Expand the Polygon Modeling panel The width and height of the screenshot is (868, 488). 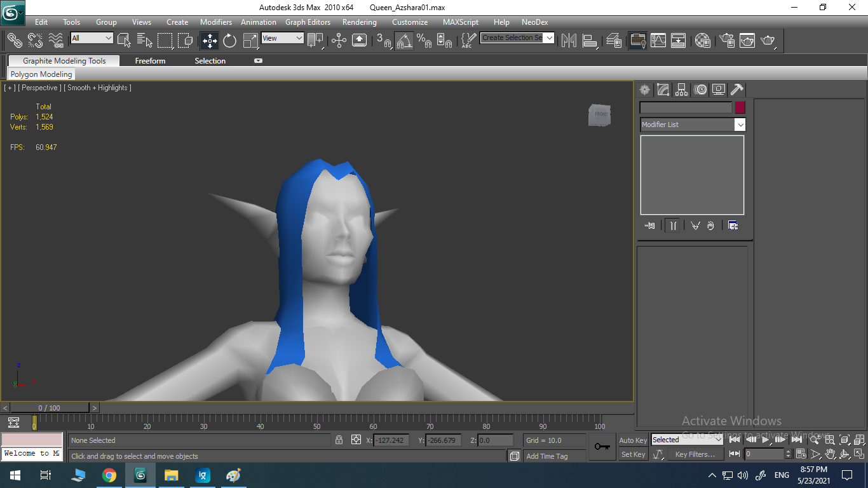pos(41,74)
